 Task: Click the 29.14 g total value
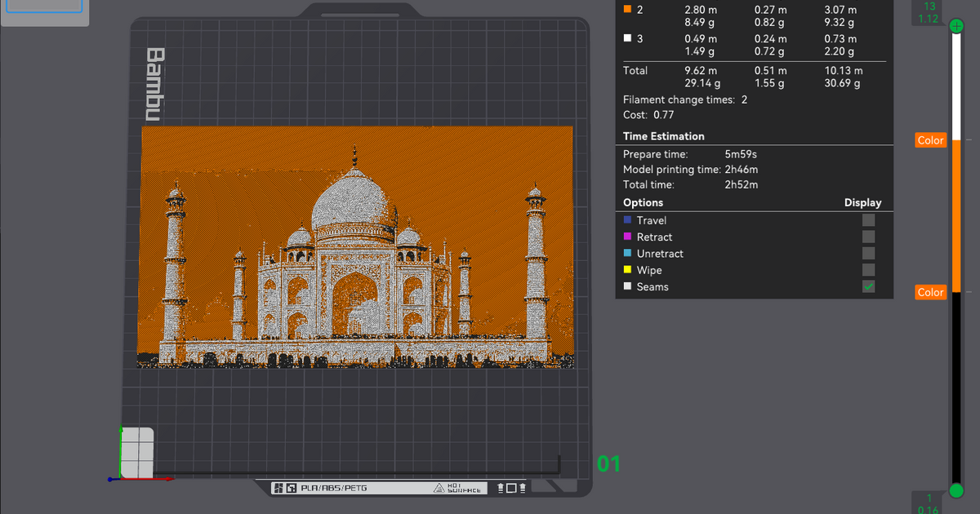click(x=702, y=83)
